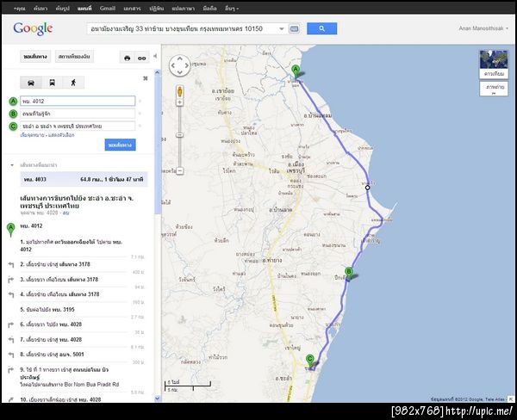Click green B marker beside second field
Viewport: 517px width, 420px height.
pyautogui.click(x=13, y=114)
